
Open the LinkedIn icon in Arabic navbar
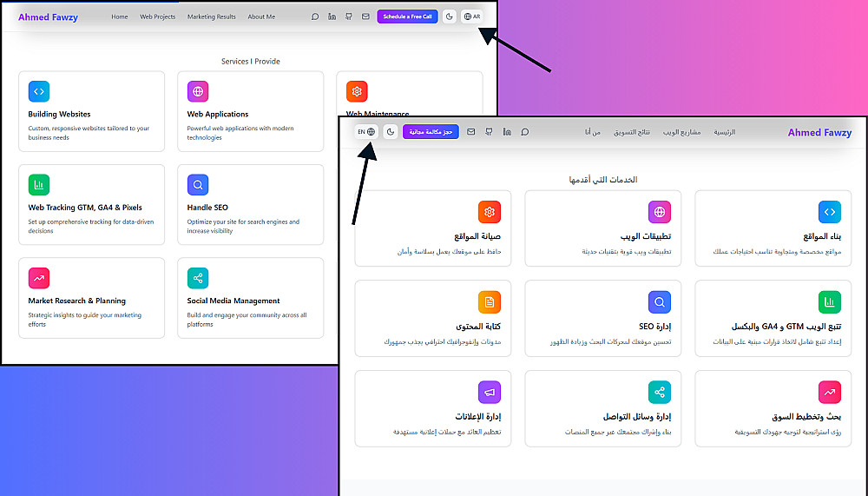pos(507,132)
